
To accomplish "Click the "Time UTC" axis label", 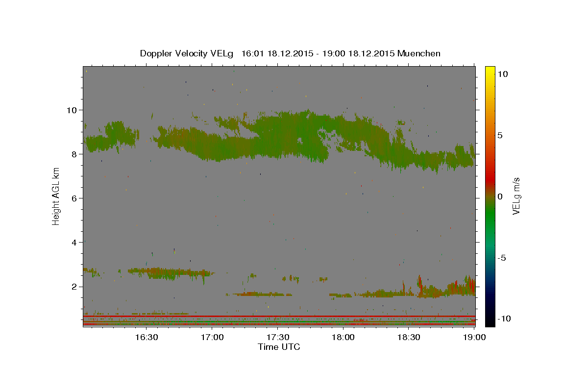I will [279, 347].
